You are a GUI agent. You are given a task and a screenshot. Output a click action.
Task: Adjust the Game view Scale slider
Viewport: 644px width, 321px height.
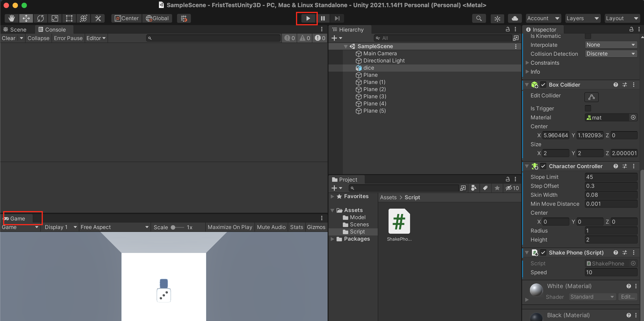tap(173, 227)
